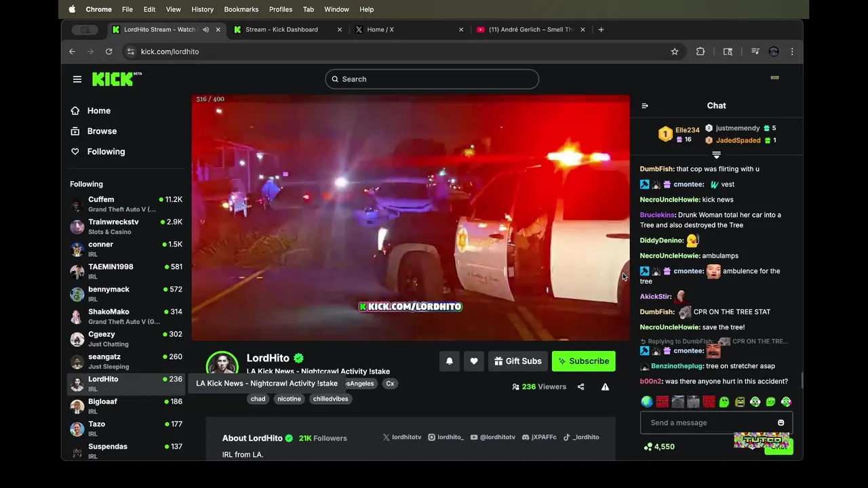868x488 pixels.
Task: Open Chrome three-dot menu
Action: (x=792, y=52)
